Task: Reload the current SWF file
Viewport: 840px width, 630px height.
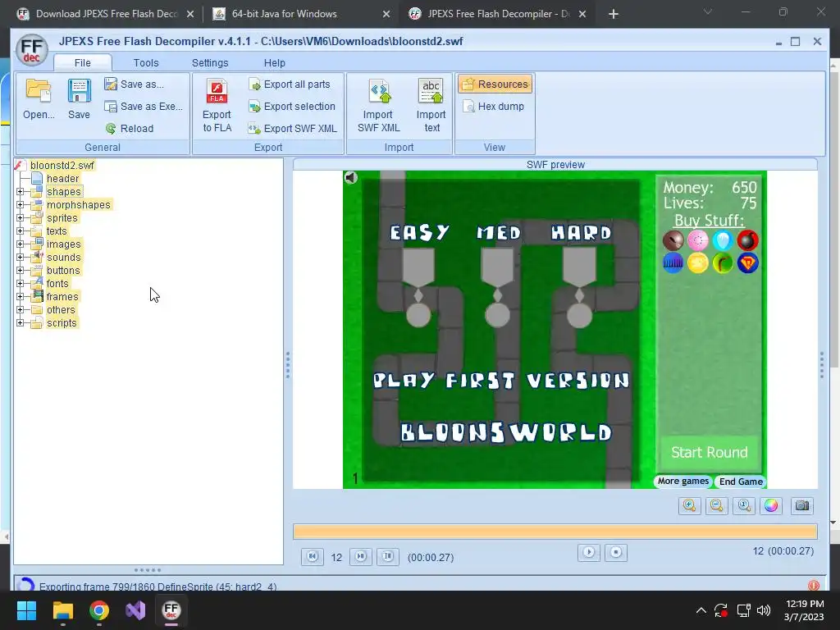Action: coord(130,129)
